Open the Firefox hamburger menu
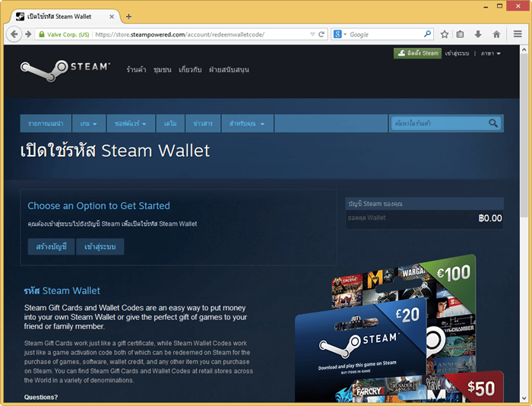This screenshot has width=532, height=406. tap(518, 34)
